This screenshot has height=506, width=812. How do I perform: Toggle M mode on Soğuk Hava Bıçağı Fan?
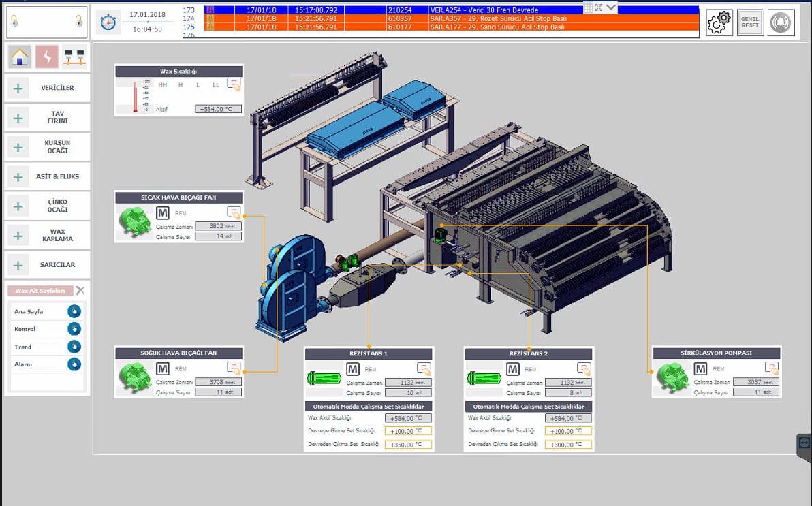(x=163, y=369)
